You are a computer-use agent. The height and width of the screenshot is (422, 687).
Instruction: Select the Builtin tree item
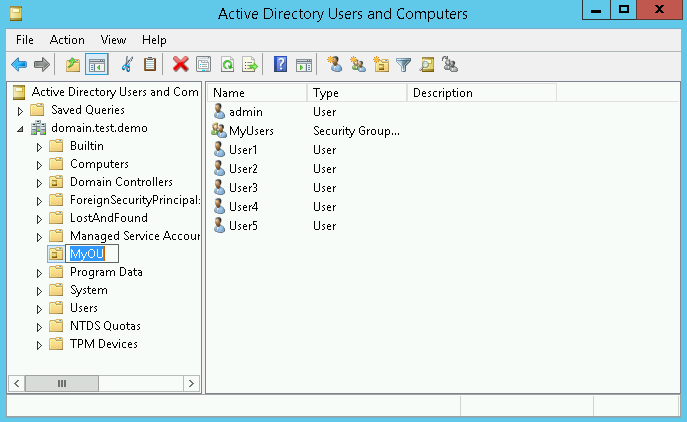click(x=87, y=146)
